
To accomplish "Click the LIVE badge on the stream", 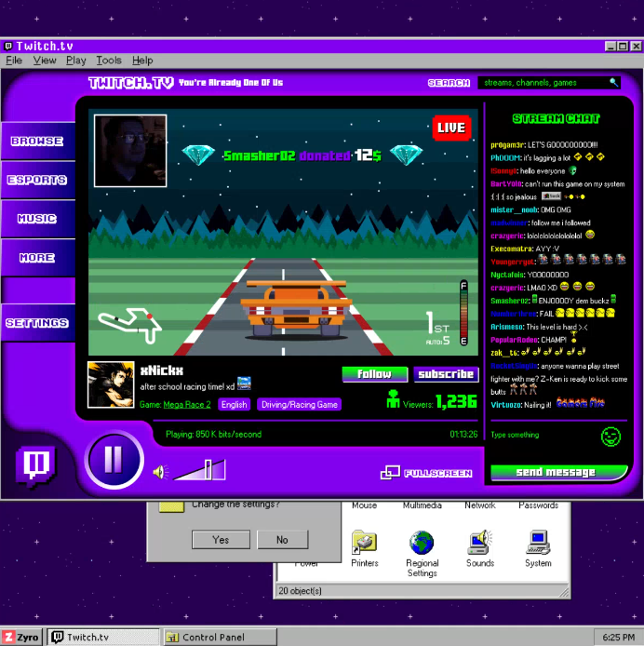I will click(451, 128).
